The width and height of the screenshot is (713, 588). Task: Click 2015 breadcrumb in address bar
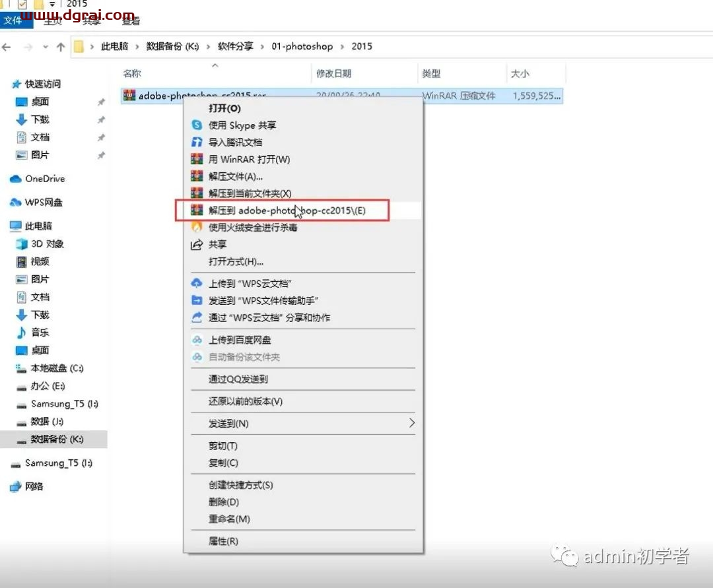coord(362,46)
